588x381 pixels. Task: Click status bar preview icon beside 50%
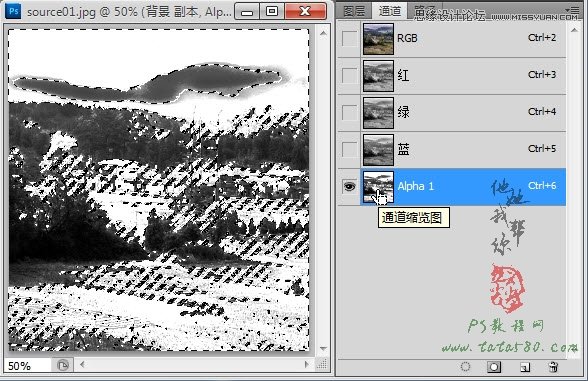[x=63, y=365]
